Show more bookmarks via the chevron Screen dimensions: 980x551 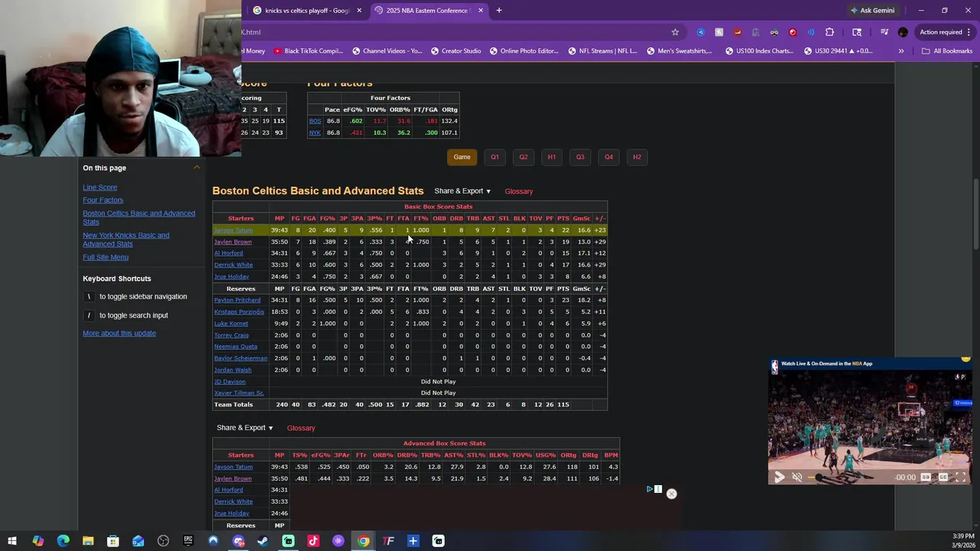901,51
